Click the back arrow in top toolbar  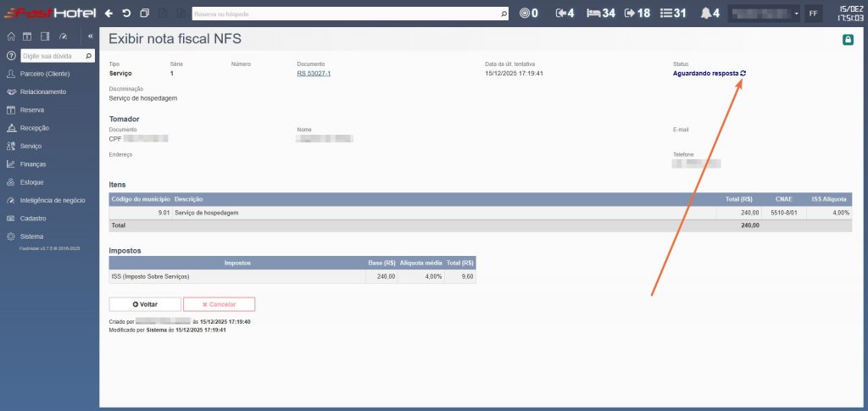108,14
